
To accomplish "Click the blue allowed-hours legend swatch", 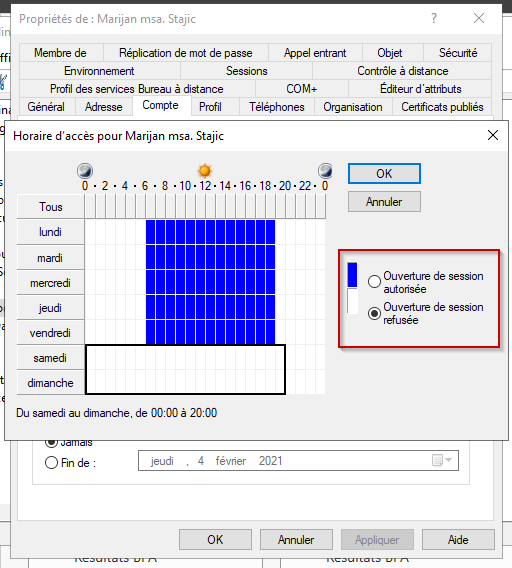I will [352, 275].
